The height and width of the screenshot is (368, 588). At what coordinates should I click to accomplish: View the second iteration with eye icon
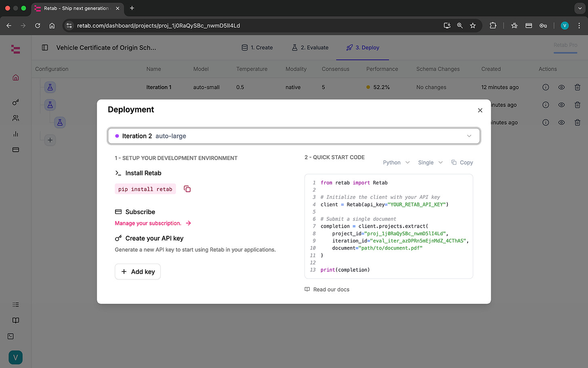coord(561,105)
